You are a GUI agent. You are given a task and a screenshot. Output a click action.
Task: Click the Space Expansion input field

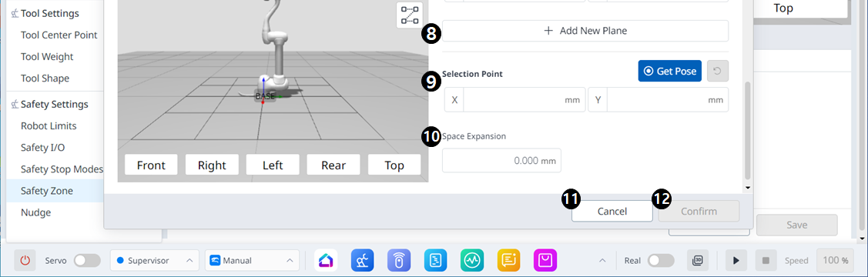click(x=501, y=160)
